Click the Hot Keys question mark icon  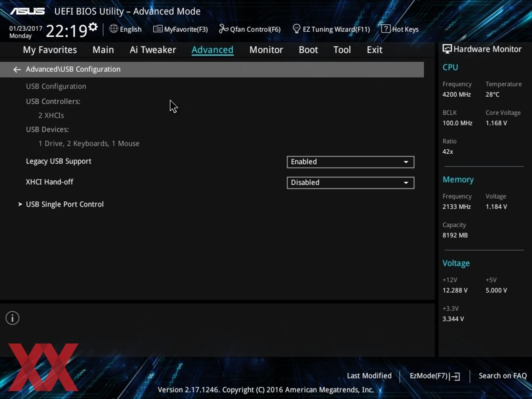tap(386, 29)
